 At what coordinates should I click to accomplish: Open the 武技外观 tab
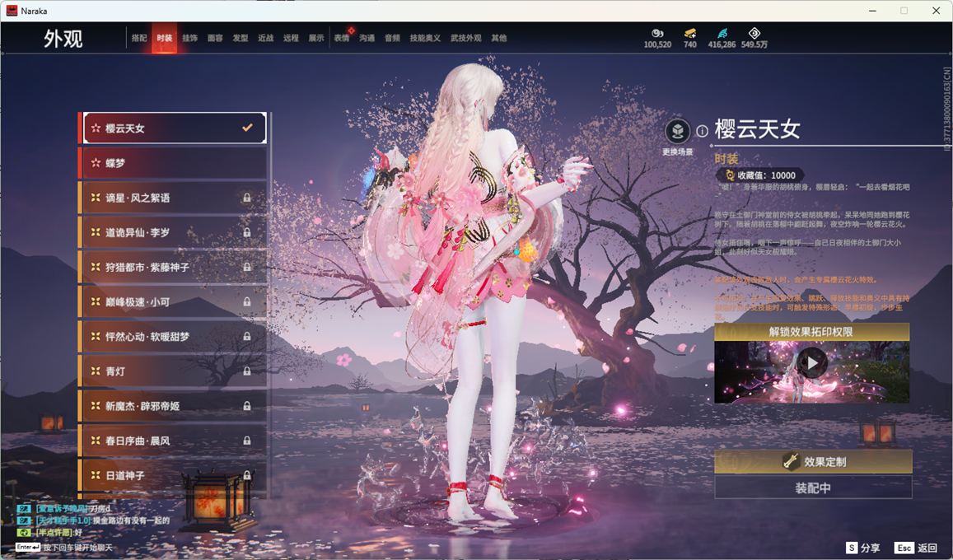(x=465, y=39)
